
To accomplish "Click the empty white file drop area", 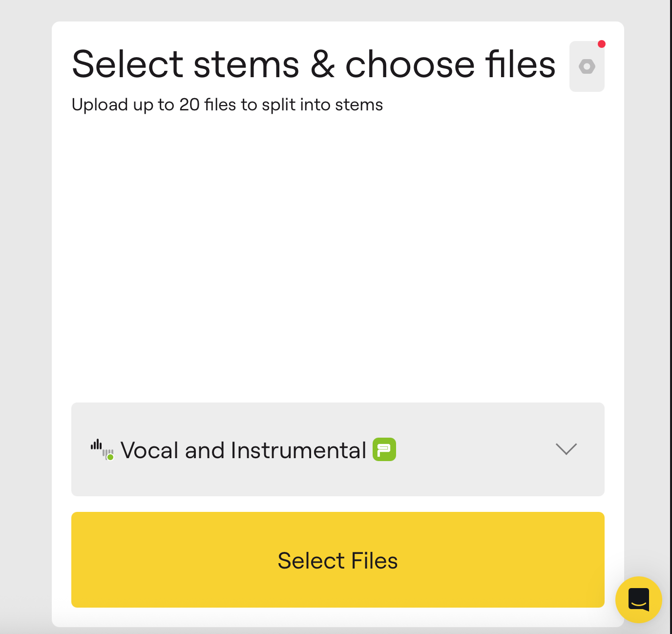I will tap(337, 254).
